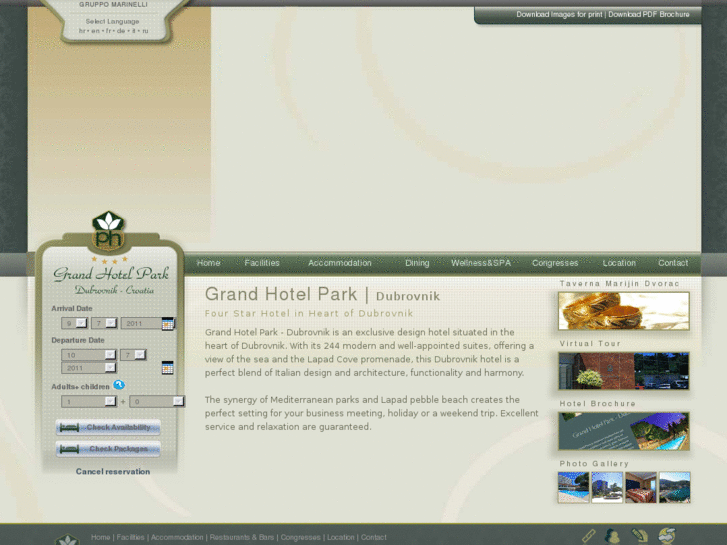Expand the departure day dropdown showing 10
The image size is (727, 545).
click(x=89, y=355)
